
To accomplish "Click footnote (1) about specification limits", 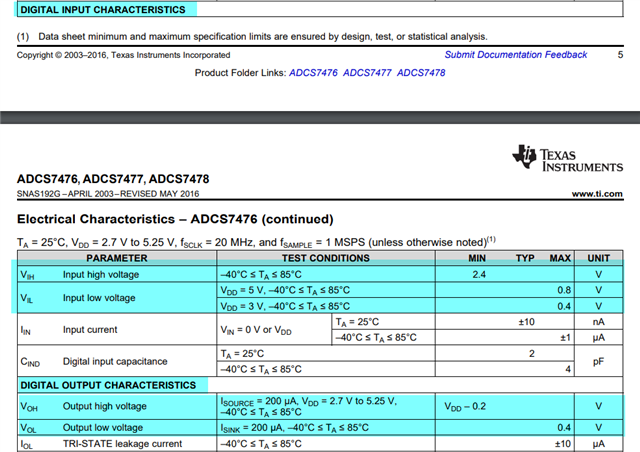I will 252,37.
